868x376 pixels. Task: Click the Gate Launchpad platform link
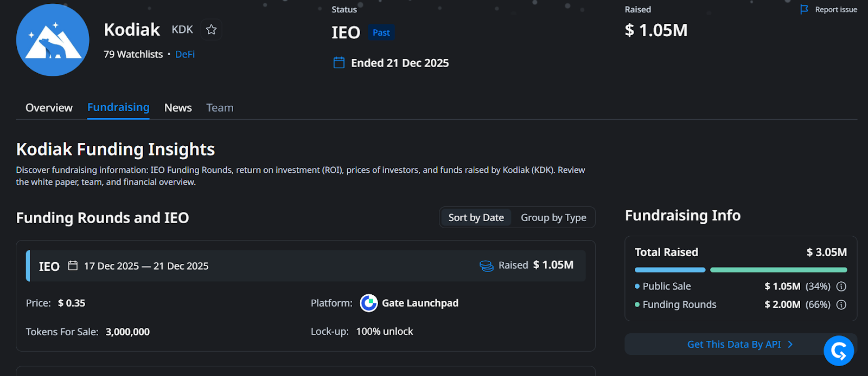[420, 303]
